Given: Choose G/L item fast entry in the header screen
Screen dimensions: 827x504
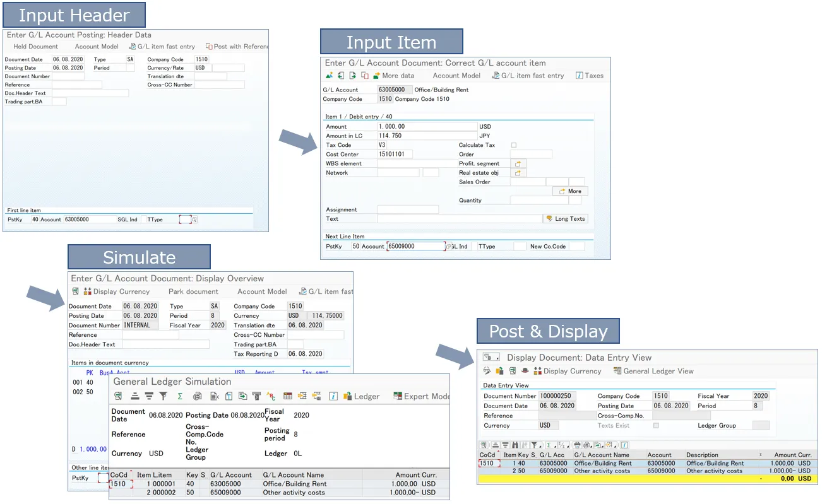Looking at the screenshot, I should tap(165, 47).
